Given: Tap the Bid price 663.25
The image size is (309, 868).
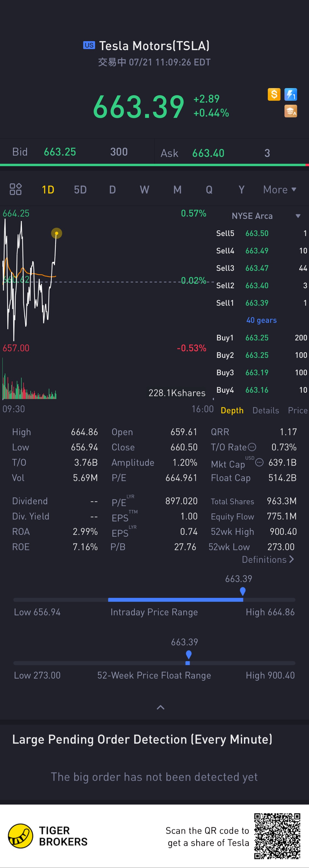Looking at the screenshot, I should point(60,152).
